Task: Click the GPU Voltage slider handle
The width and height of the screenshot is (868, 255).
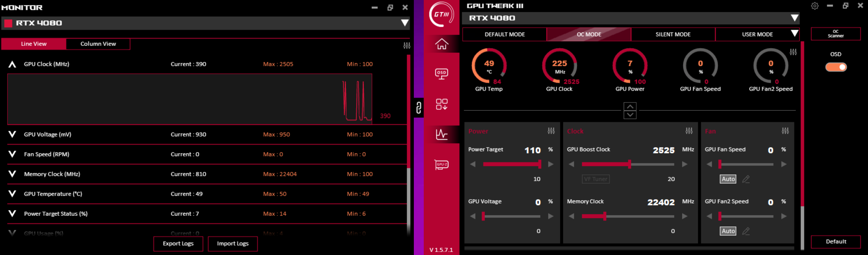Action: point(483,216)
